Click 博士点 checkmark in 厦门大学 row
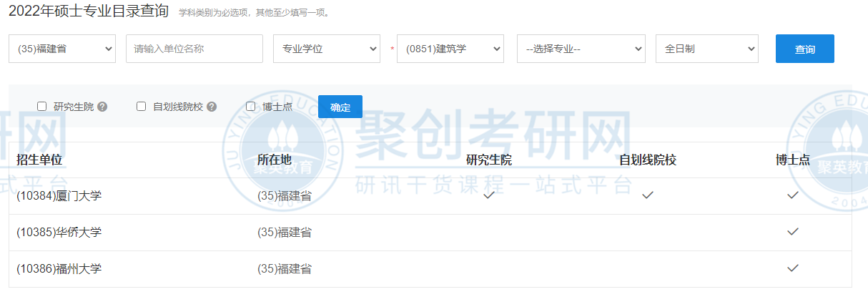The image size is (868, 302). point(793,195)
